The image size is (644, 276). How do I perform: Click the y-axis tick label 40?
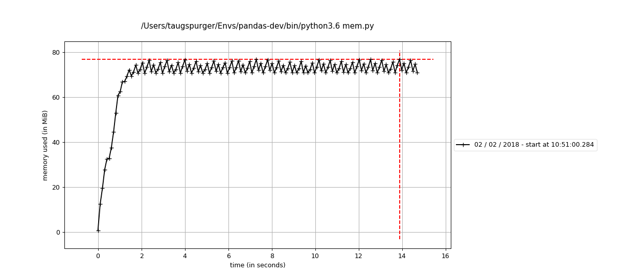pos(56,142)
